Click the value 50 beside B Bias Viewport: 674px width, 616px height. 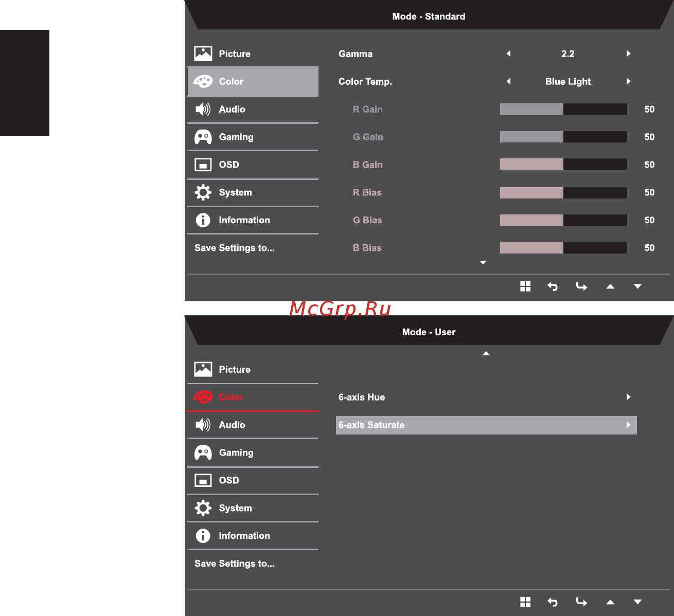(649, 248)
